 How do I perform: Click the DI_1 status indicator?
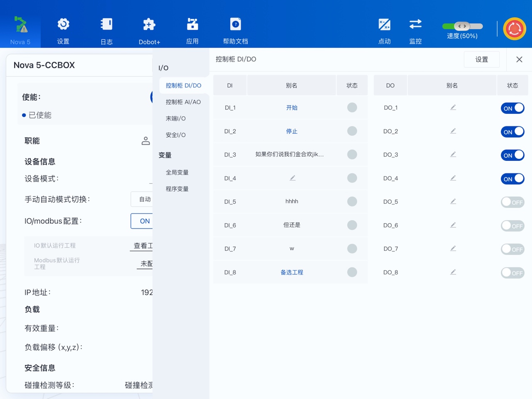(352, 107)
